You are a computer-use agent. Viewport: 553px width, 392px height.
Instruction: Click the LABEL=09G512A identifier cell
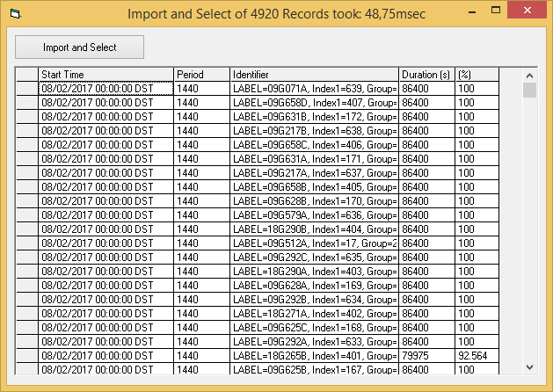coord(314,243)
